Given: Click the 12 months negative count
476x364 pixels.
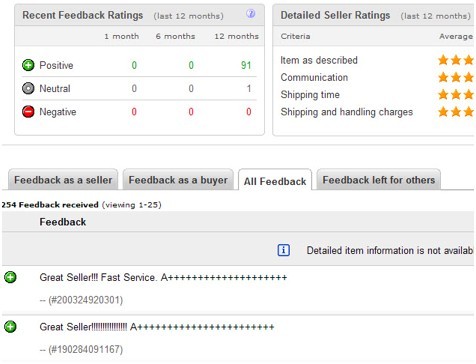Looking at the screenshot, I should tap(249, 112).
